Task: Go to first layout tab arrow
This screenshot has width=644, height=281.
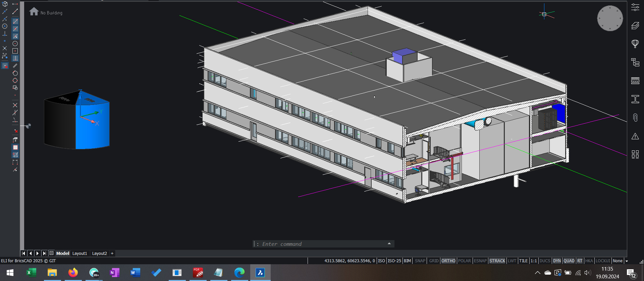Action: pyautogui.click(x=23, y=253)
